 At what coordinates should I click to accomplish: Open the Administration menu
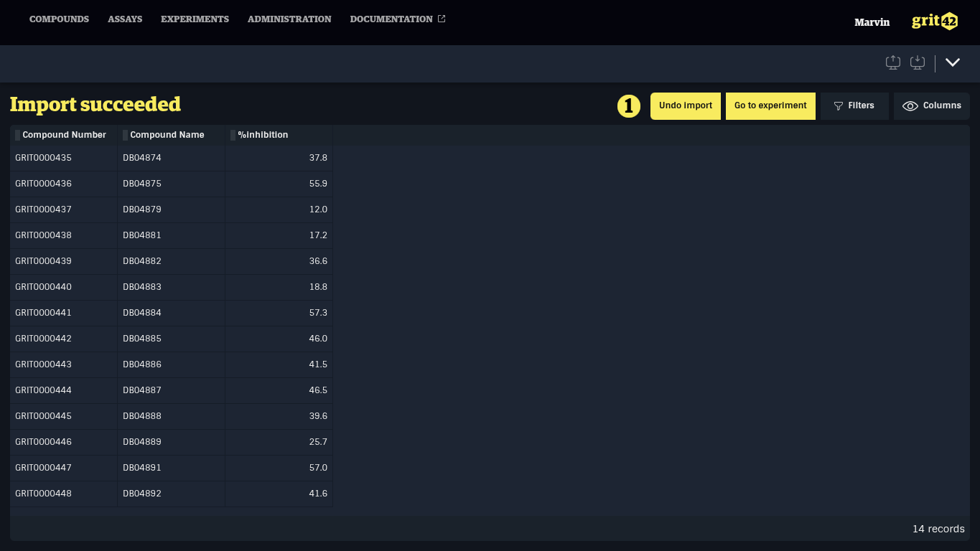[x=289, y=19]
